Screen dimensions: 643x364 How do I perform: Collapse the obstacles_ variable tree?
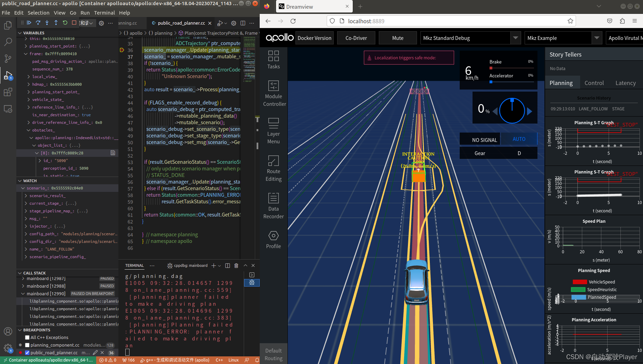(x=28, y=130)
